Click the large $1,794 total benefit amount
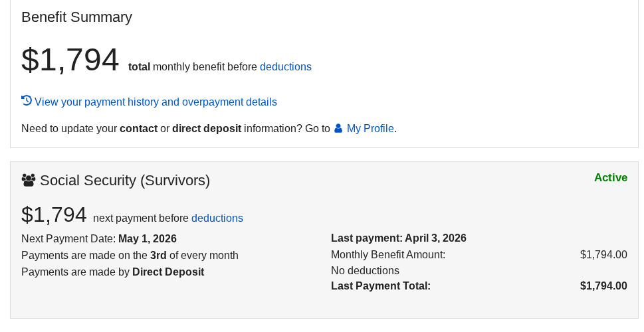This screenshot has width=644, height=332. [x=70, y=60]
